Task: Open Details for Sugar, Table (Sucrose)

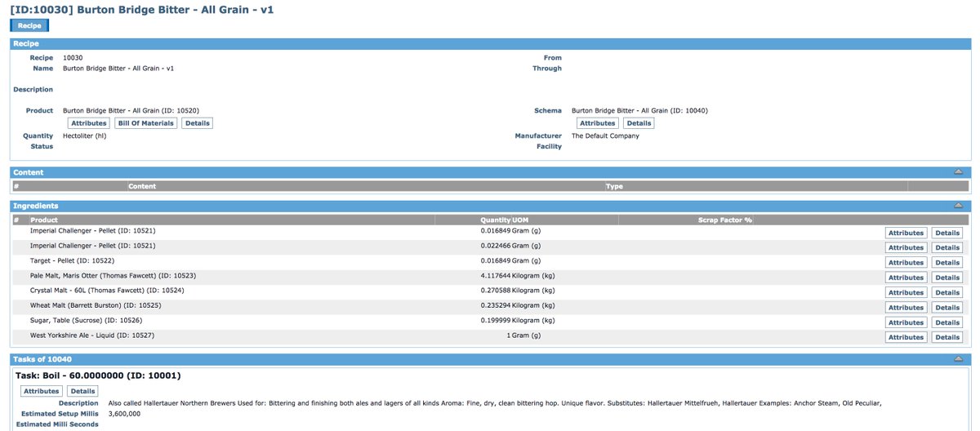Action: (x=947, y=322)
